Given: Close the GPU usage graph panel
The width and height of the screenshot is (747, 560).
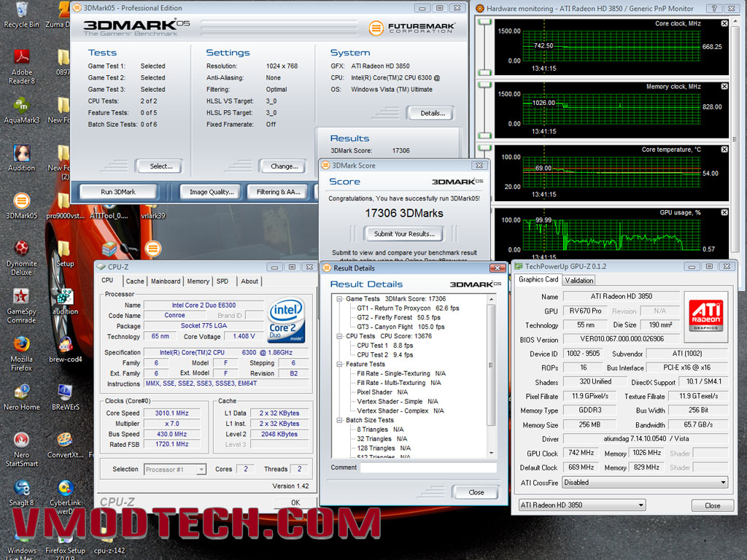Looking at the screenshot, I should pos(724,212).
